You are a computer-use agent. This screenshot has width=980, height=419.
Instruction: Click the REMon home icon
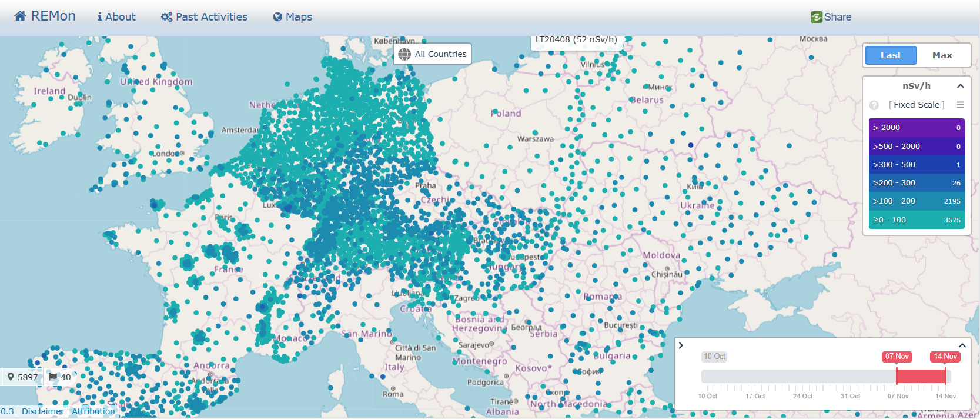(x=20, y=16)
